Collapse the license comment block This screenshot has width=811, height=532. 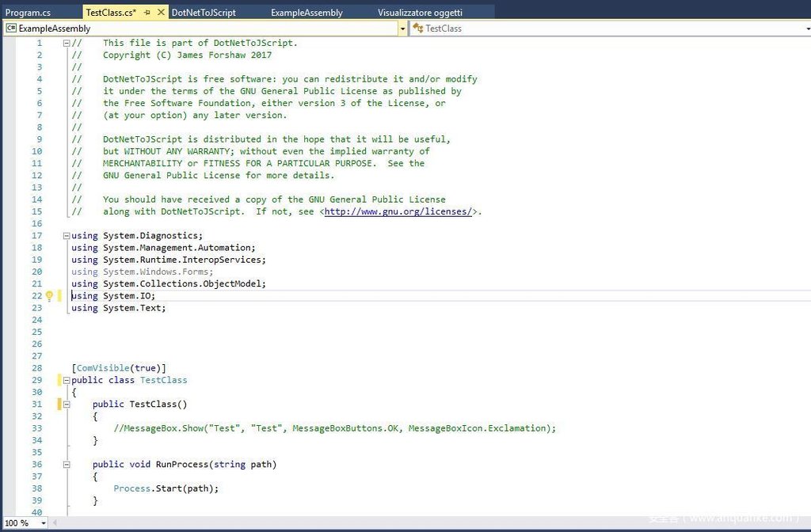click(66, 44)
